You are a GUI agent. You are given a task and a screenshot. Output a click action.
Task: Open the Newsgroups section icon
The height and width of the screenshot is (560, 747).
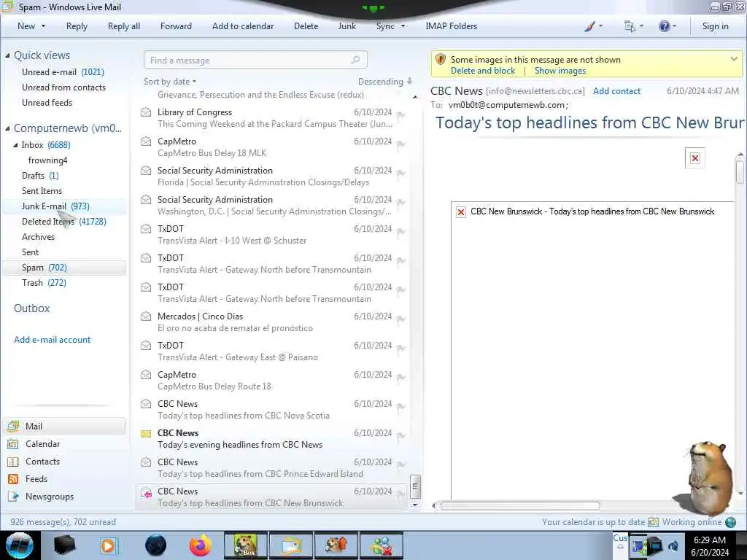[x=13, y=497]
